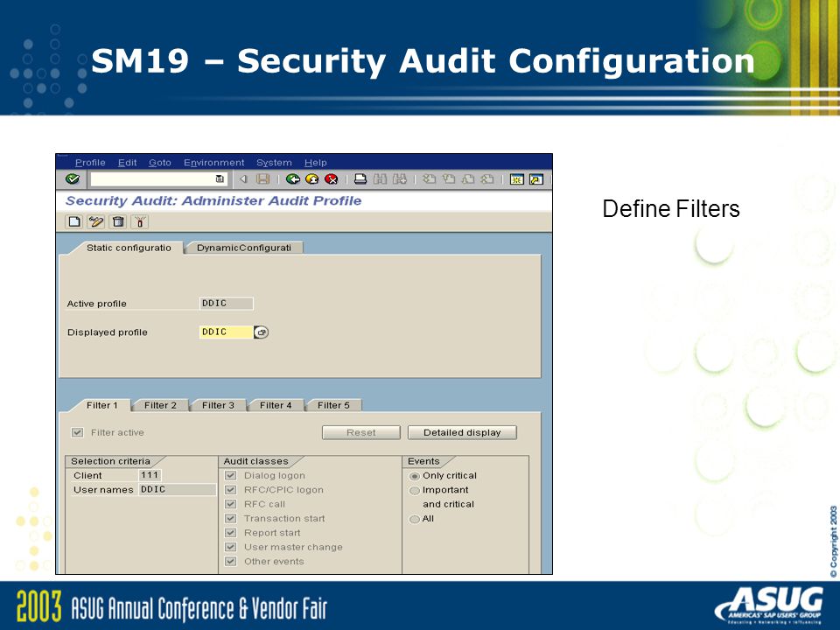This screenshot has height=630, width=840.
Task: Click the Next Page icon
Action: click(x=468, y=178)
